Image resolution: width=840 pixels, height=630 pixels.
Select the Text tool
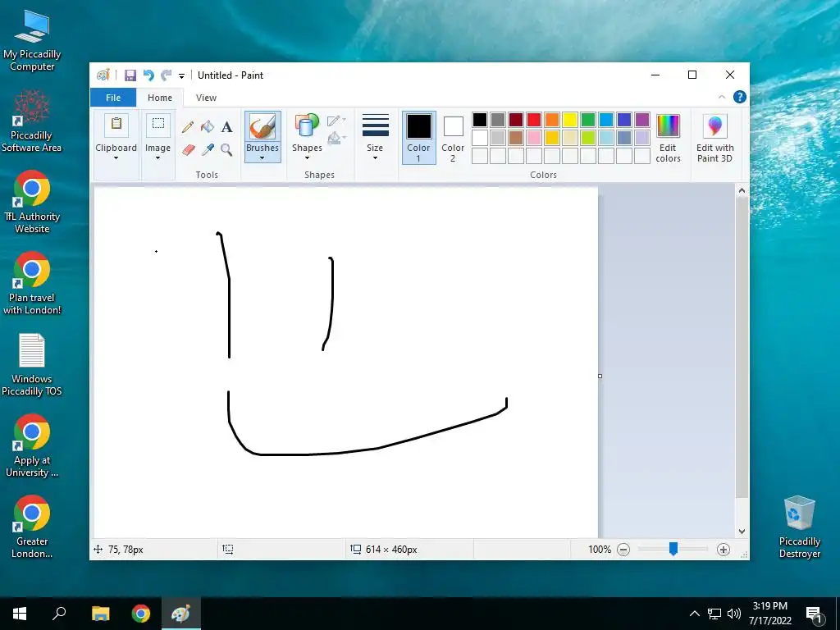click(226, 127)
